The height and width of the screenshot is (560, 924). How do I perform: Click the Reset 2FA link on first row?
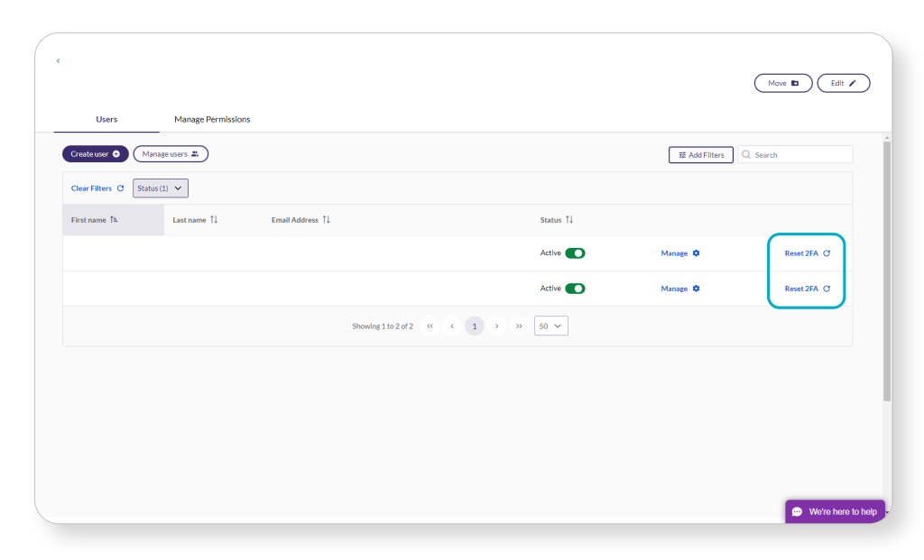800,252
